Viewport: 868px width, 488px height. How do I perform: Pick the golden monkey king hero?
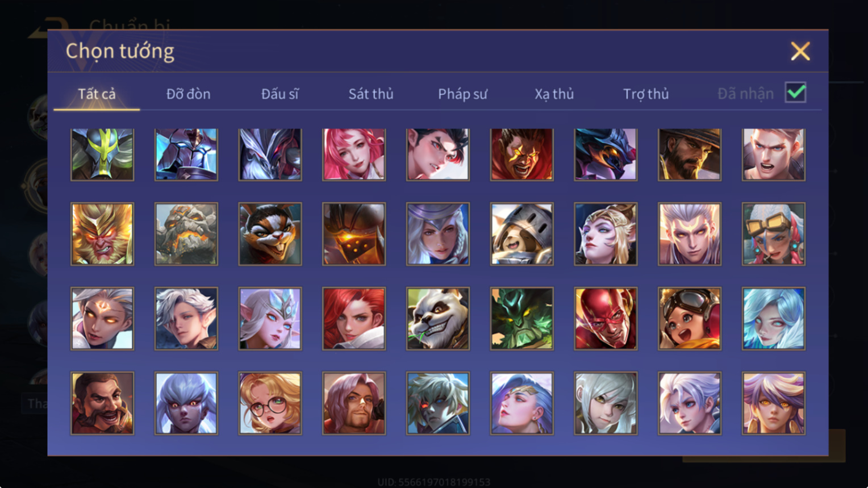tap(102, 234)
